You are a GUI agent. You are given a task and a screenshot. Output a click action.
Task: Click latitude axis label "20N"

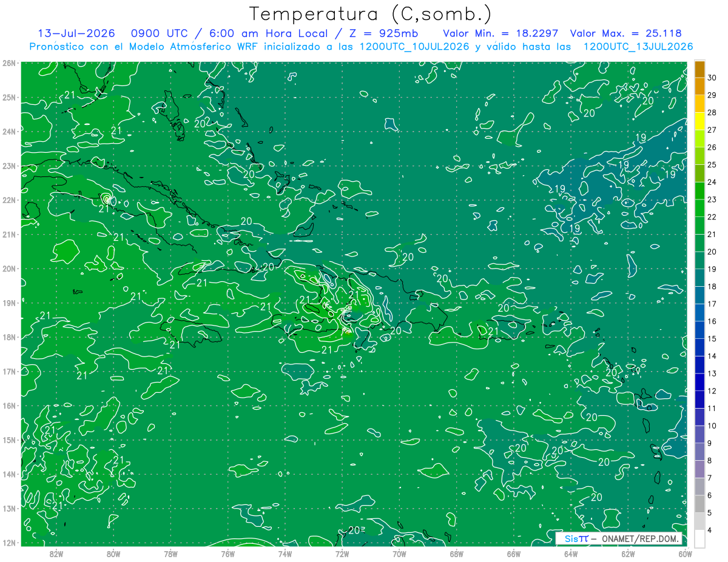[9, 269]
